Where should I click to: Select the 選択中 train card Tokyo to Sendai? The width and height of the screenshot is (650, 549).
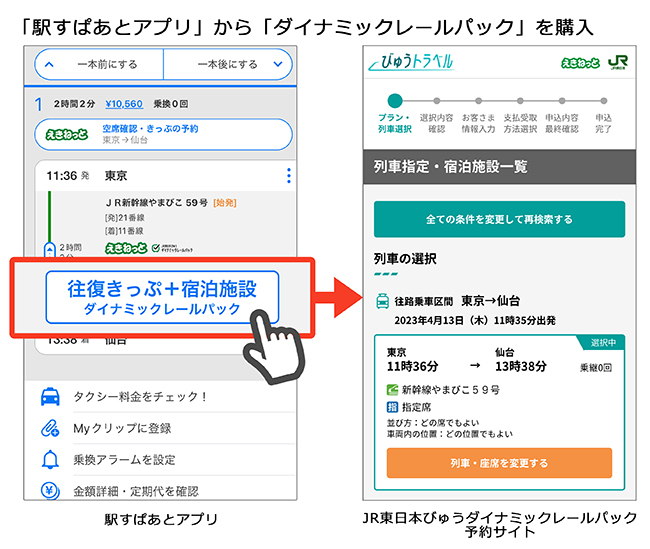pos(499,413)
